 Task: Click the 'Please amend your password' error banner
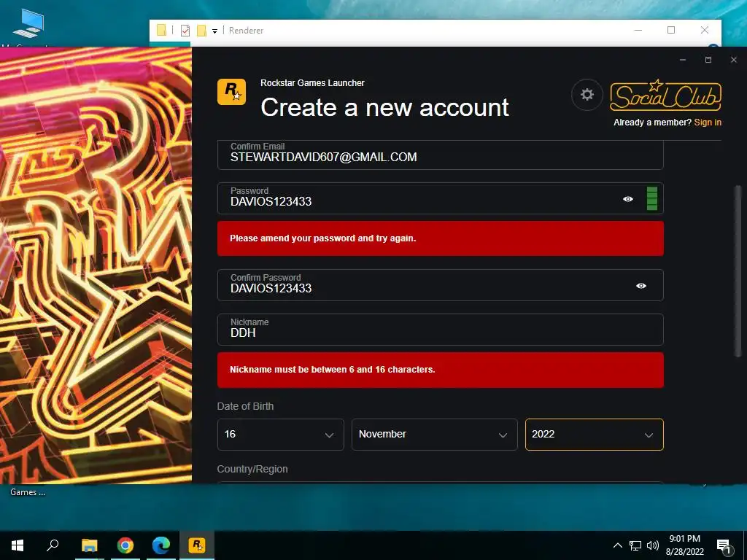(x=440, y=238)
